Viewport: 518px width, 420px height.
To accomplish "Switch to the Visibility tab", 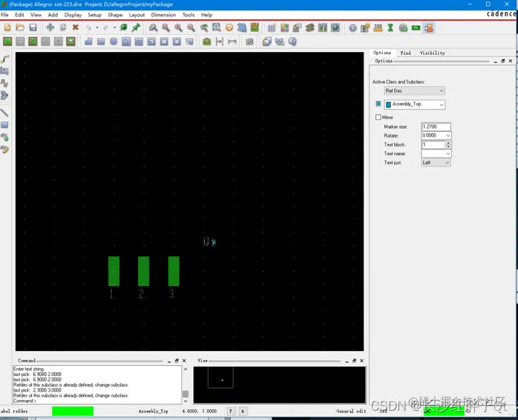I will click(433, 53).
